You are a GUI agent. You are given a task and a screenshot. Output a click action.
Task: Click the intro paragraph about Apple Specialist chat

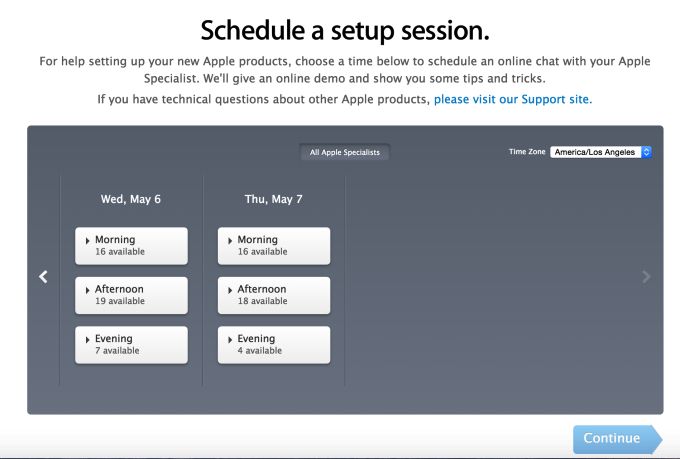(345, 70)
